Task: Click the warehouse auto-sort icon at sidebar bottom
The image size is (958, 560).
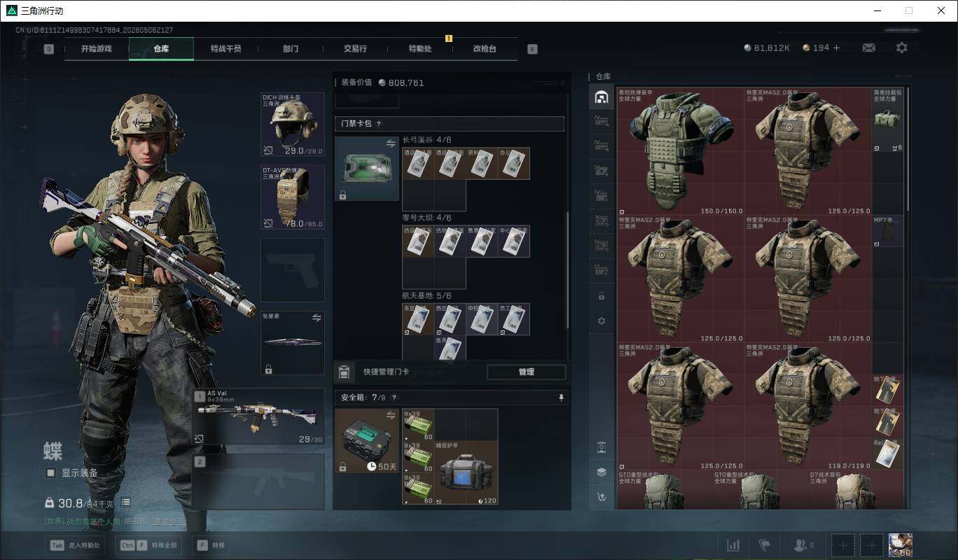Action: click(x=601, y=497)
